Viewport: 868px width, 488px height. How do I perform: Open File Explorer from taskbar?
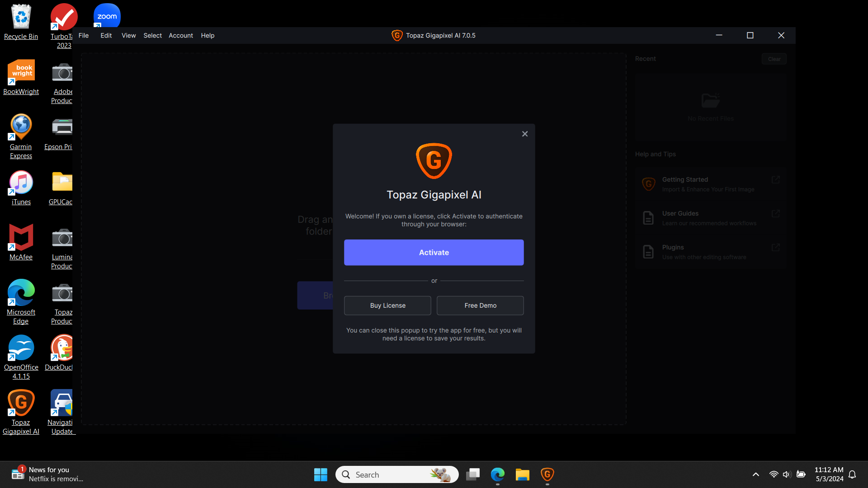coord(522,474)
